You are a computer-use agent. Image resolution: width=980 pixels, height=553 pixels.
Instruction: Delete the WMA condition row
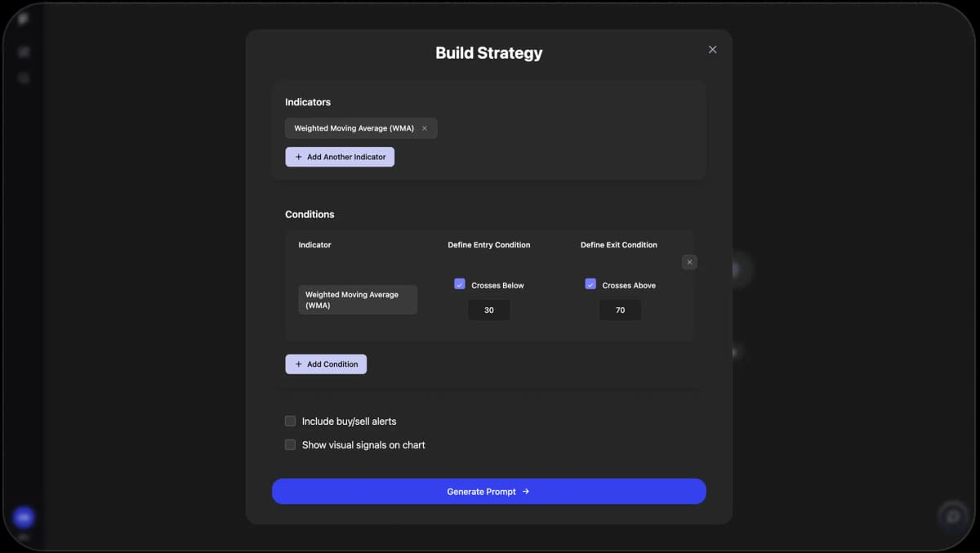pyautogui.click(x=689, y=262)
